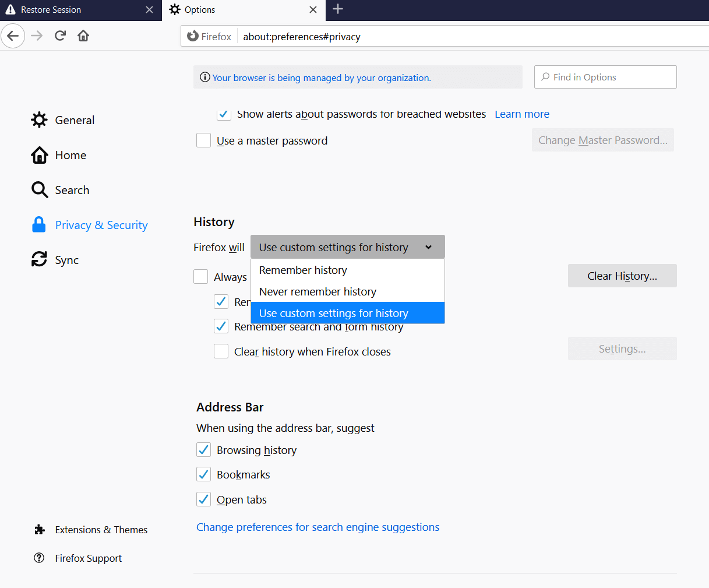The height and width of the screenshot is (588, 709).
Task: Select Use custom settings for history in list
Action: pos(348,313)
